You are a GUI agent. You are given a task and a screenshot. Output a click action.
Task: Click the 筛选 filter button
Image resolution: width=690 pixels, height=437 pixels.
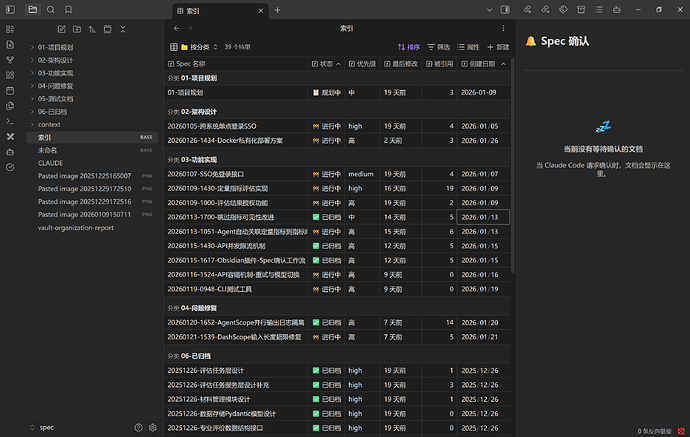pos(438,47)
